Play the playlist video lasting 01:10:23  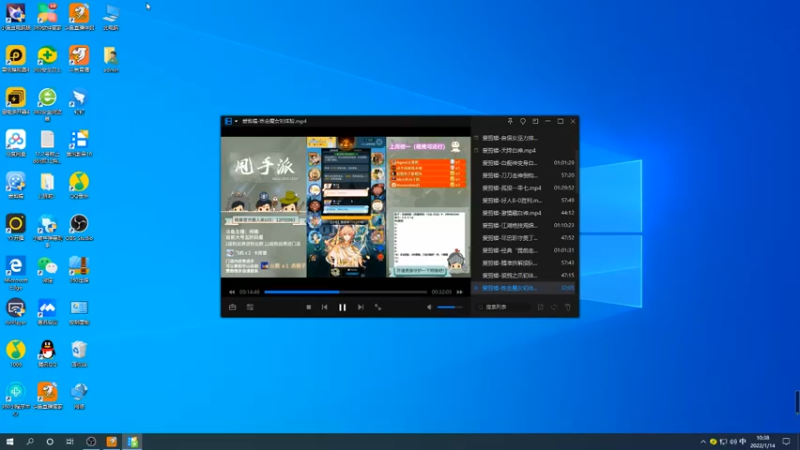(525, 226)
